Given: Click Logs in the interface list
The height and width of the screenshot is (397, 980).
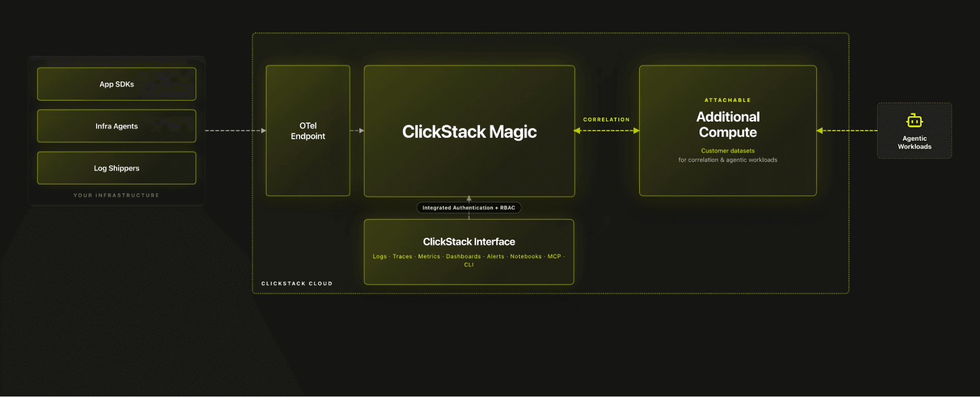Looking at the screenshot, I should click(x=379, y=256).
